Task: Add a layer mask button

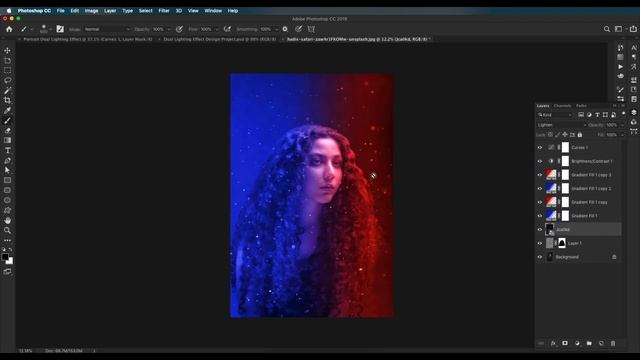Action: [x=565, y=343]
